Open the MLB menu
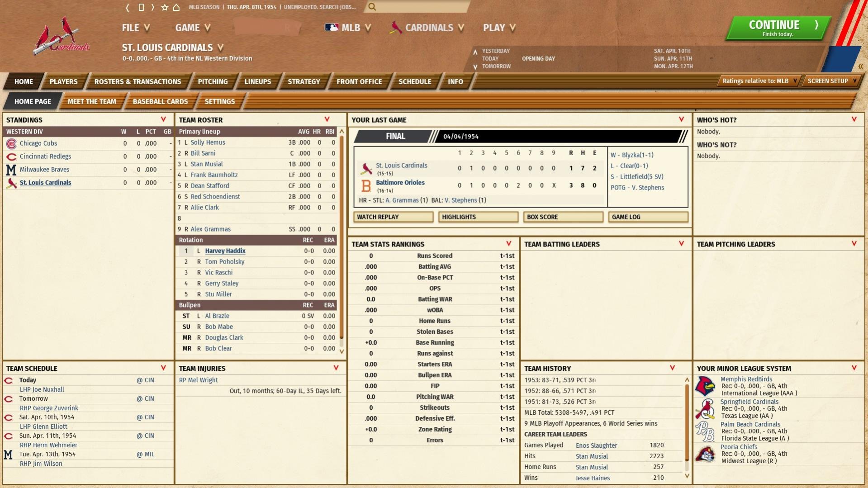868x488 pixels. (x=348, y=28)
